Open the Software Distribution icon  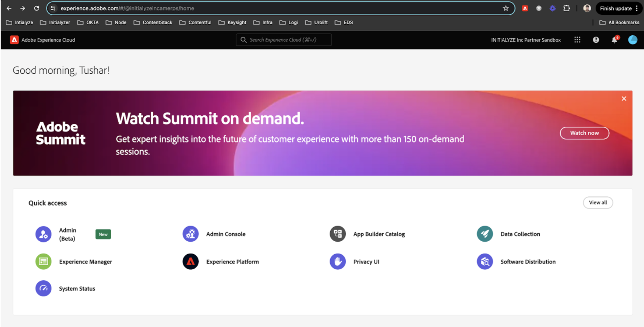[485, 262]
